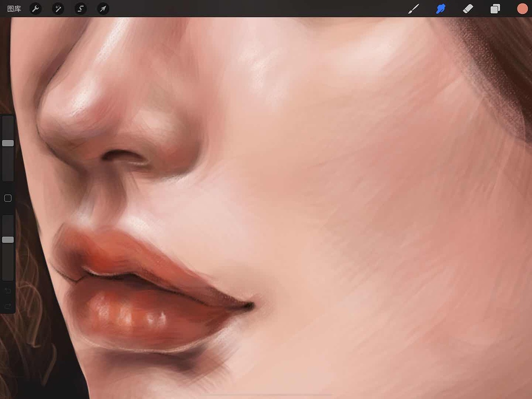Open the Adjustments magic wand menu

[58, 9]
